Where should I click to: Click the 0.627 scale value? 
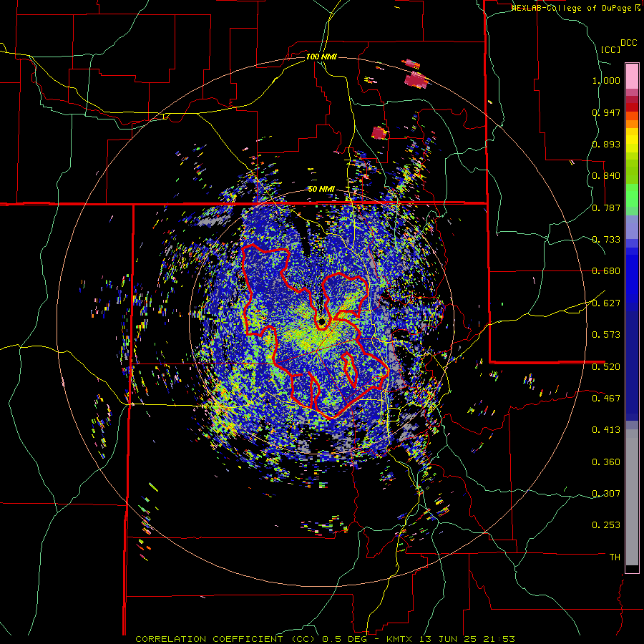coord(606,303)
